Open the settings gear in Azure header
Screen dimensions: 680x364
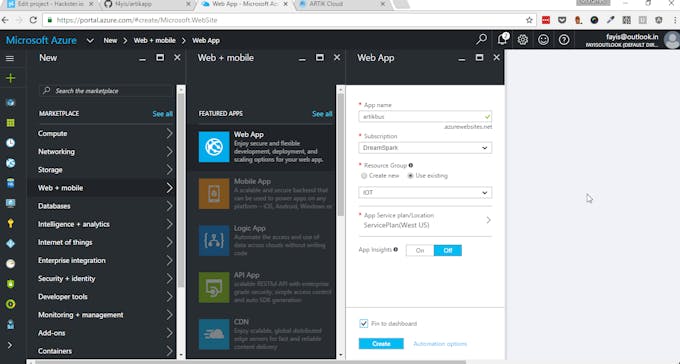pos(523,39)
